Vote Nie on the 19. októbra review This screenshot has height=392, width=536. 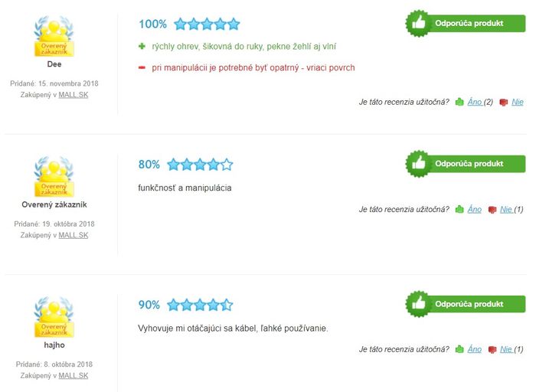tap(506, 209)
